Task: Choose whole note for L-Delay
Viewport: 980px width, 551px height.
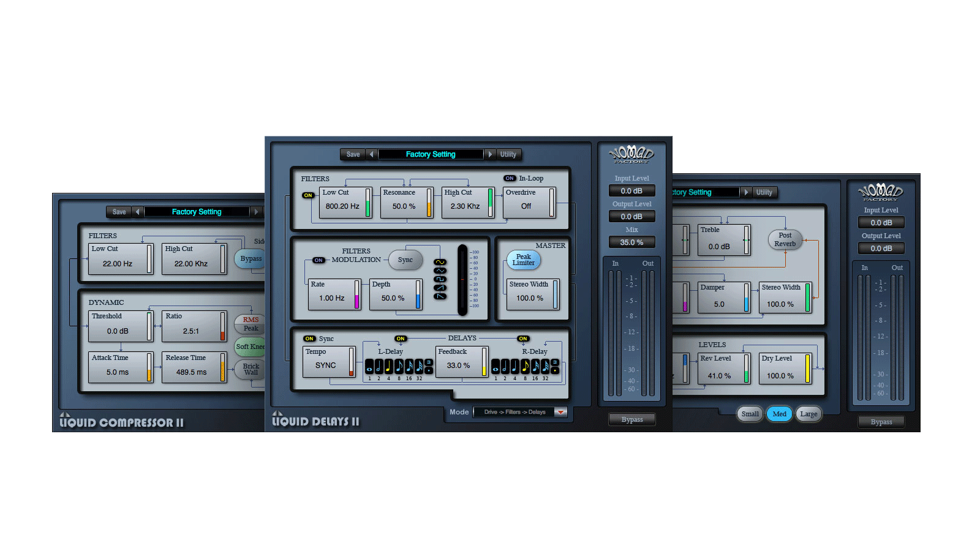Action: tap(369, 366)
